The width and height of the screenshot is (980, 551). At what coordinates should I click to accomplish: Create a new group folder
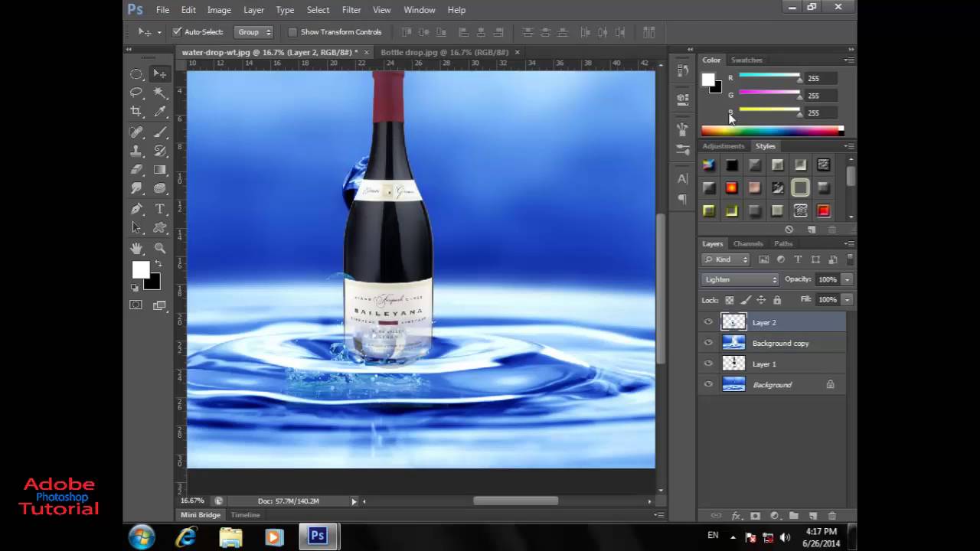point(793,516)
